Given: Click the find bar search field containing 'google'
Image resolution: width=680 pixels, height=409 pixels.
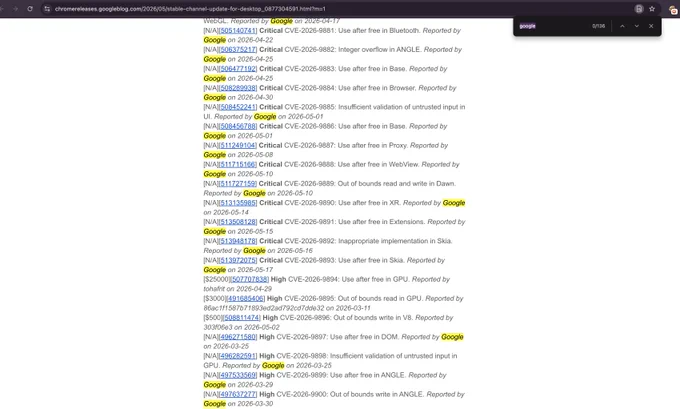Looking at the screenshot, I should [x=553, y=26].
